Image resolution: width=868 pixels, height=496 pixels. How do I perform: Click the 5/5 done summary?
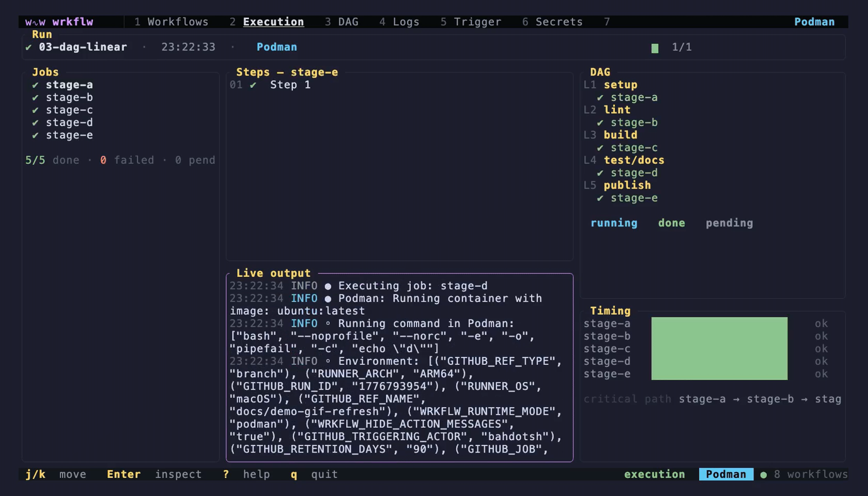tap(52, 160)
